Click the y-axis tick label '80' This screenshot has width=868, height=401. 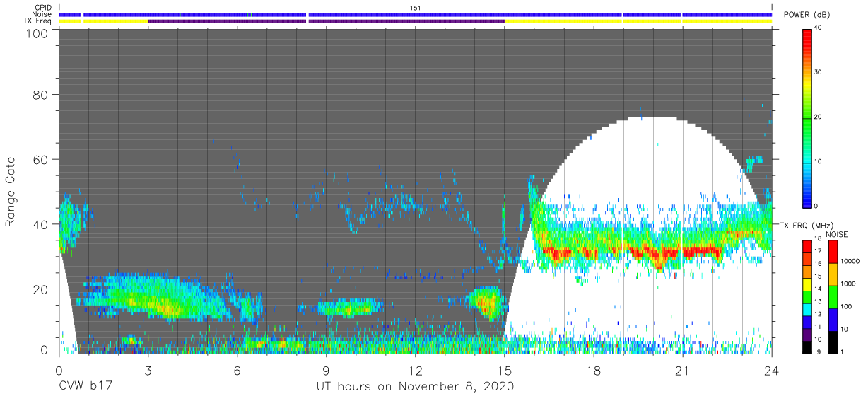pos(40,94)
